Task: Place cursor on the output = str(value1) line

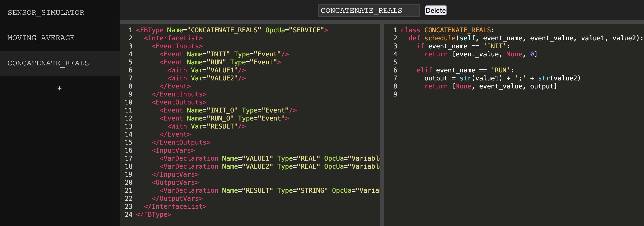Action: coord(502,78)
